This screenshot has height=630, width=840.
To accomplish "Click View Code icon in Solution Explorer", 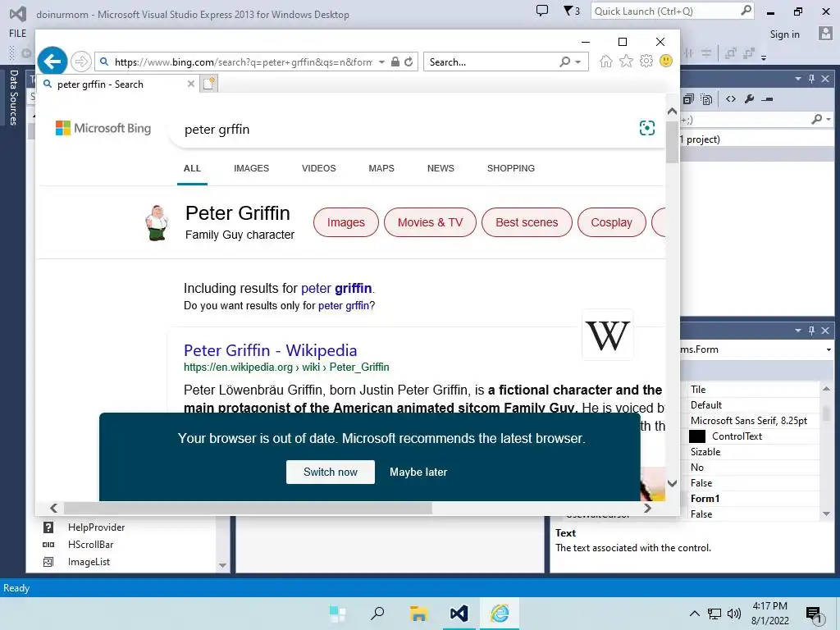I will (731, 99).
